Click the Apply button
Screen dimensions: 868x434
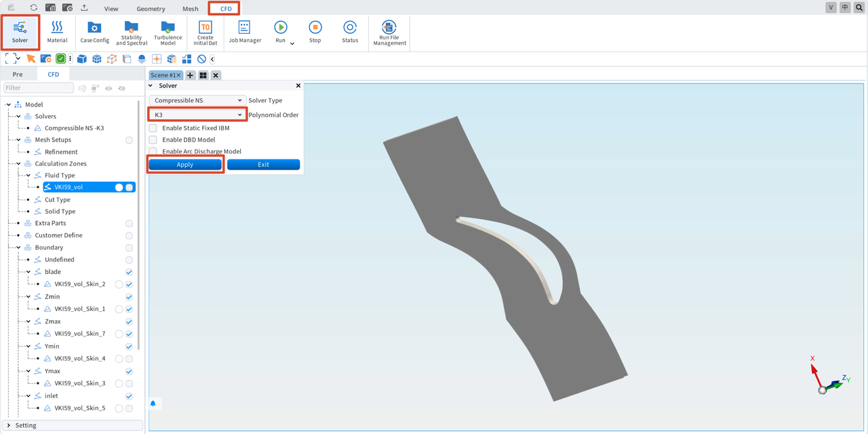(x=185, y=165)
